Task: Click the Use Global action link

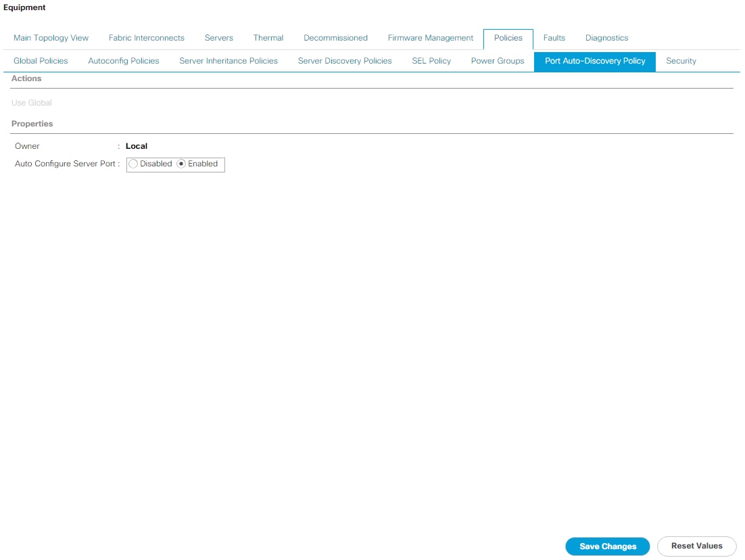Action: pos(31,103)
